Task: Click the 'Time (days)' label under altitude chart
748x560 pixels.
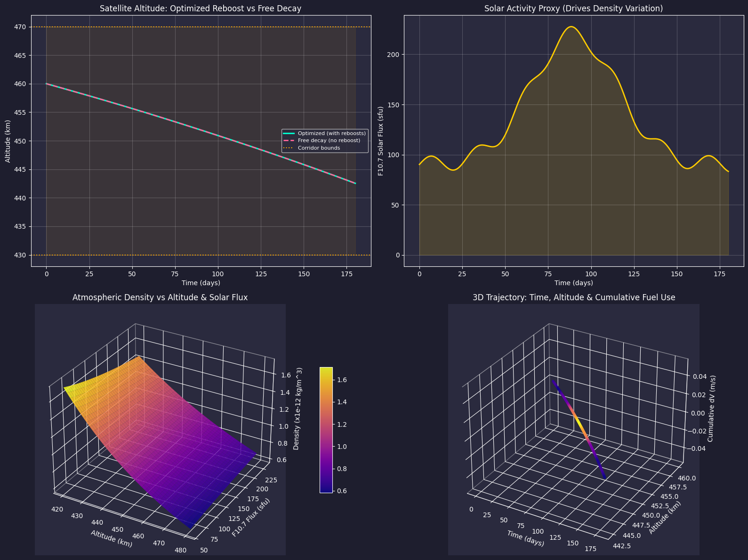Action: [x=201, y=283]
